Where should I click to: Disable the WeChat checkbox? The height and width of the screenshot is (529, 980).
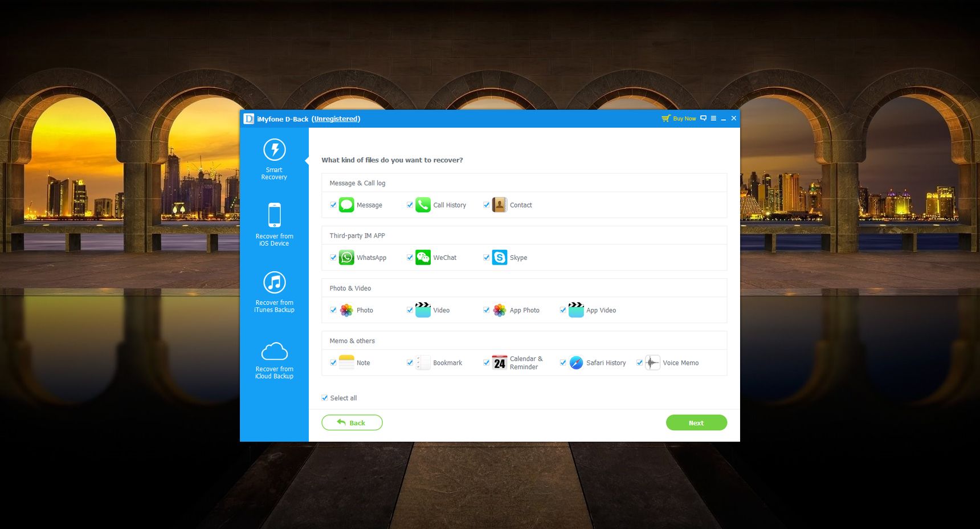coord(410,257)
